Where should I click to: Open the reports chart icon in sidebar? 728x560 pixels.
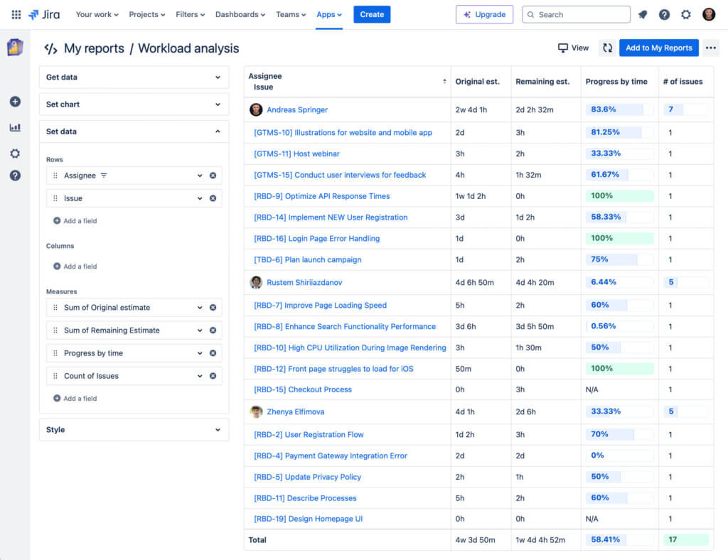(x=14, y=128)
